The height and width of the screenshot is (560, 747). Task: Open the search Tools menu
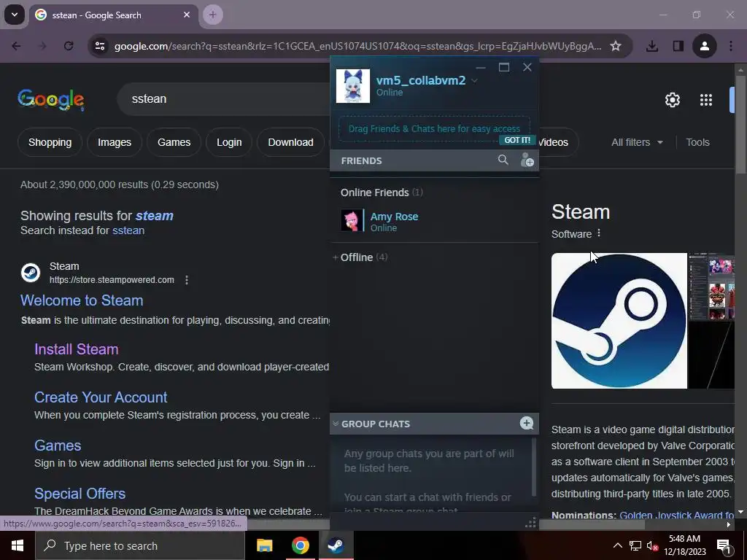click(697, 142)
